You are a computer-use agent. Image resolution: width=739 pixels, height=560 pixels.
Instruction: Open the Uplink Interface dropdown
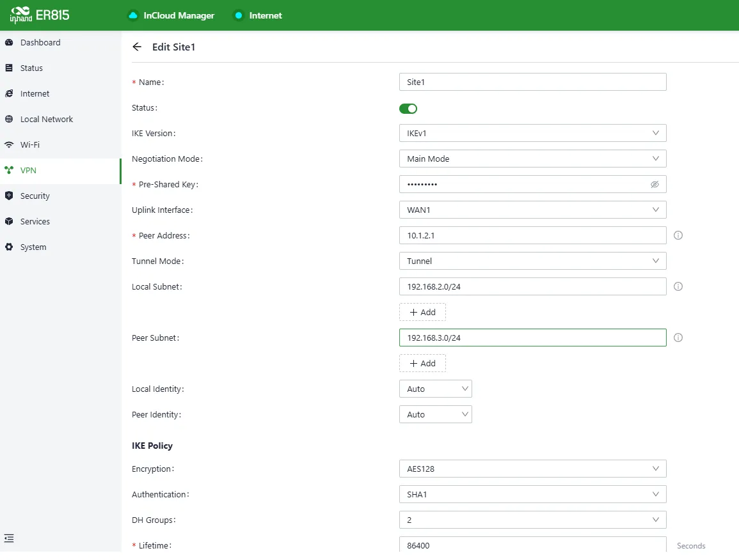tap(532, 210)
